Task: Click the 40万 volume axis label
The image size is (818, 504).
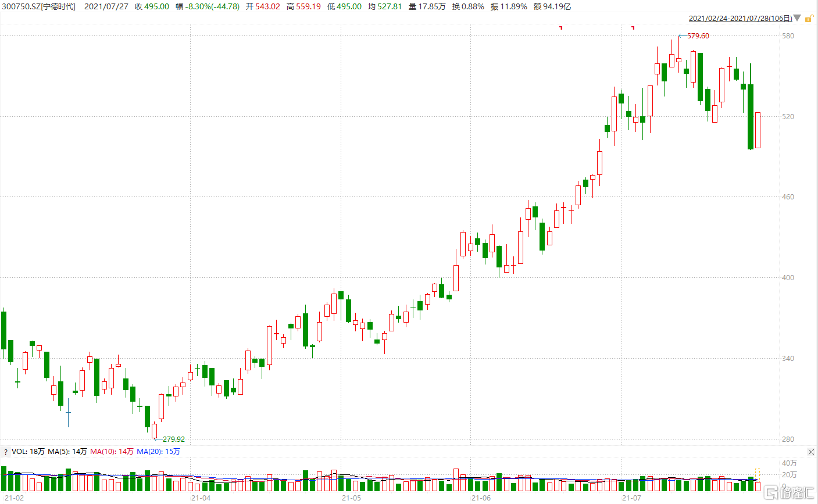Action: point(790,463)
